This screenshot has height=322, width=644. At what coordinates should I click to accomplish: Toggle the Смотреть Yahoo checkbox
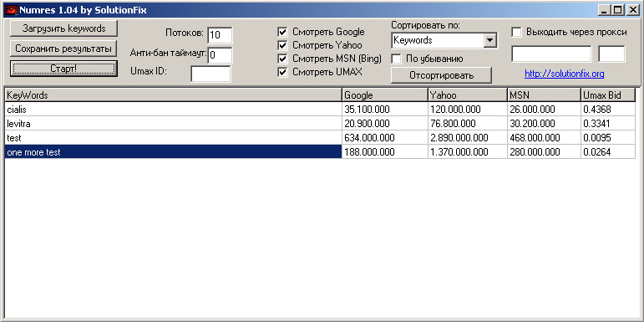282,45
